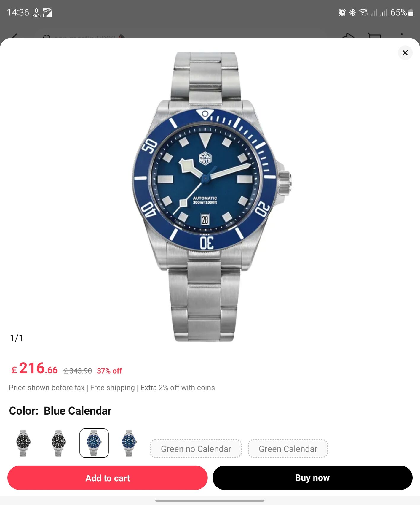Tap the black Buy now button
Image resolution: width=420 pixels, height=505 pixels.
click(312, 478)
